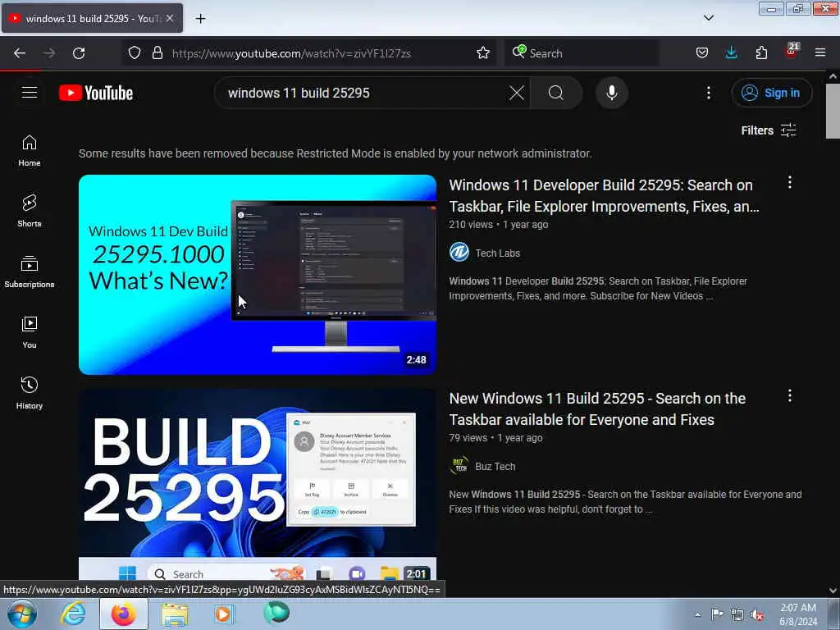840x630 pixels.
Task: Open Windows Explorer folder on the taskbar
Action: click(175, 614)
